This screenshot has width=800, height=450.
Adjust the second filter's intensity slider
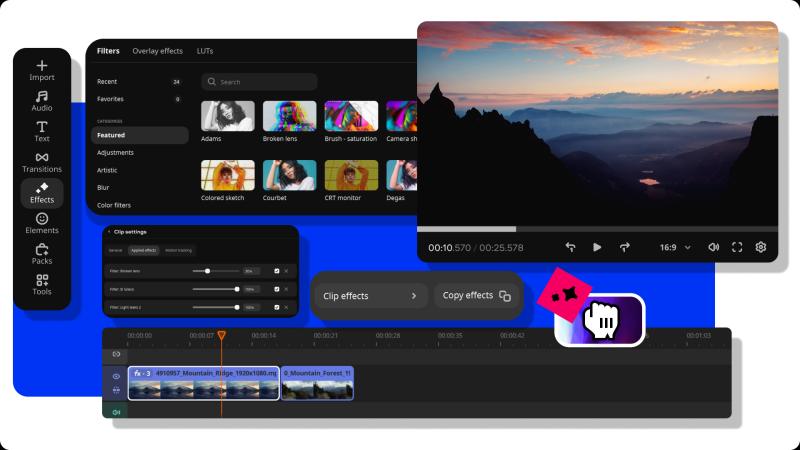click(x=216, y=289)
